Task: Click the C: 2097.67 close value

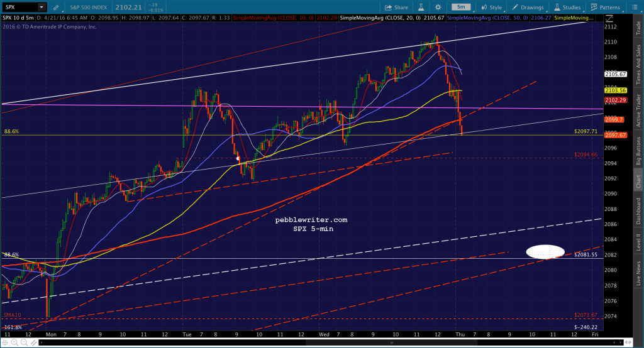Action: [195, 18]
